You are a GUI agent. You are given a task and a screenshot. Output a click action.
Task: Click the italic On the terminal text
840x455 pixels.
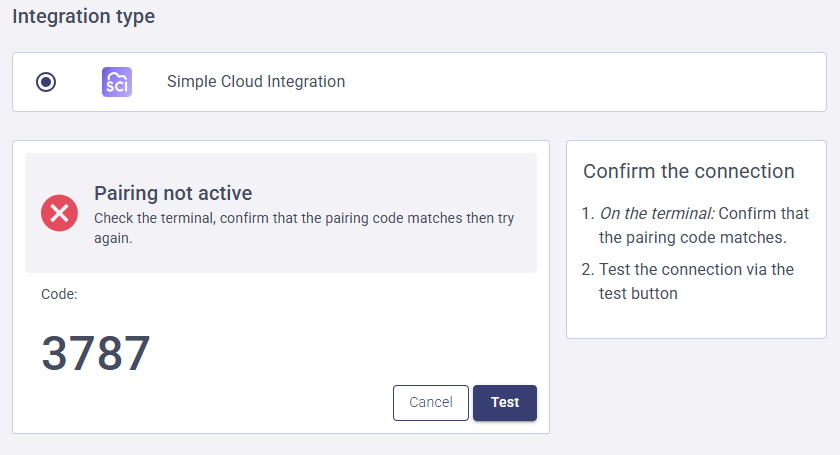coord(656,213)
